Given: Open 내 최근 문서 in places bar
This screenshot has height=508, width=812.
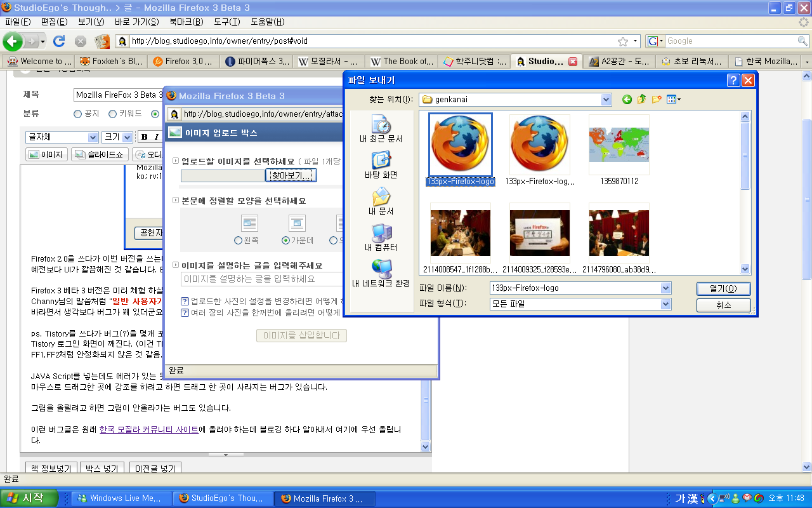Looking at the screenshot, I should (x=381, y=128).
